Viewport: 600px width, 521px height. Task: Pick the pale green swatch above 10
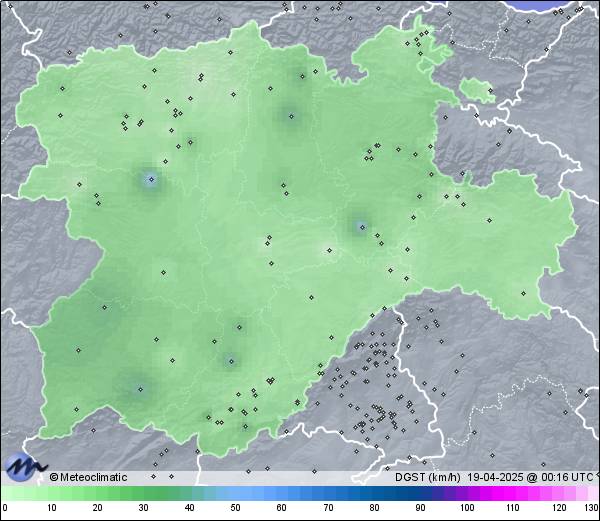pos(52,493)
